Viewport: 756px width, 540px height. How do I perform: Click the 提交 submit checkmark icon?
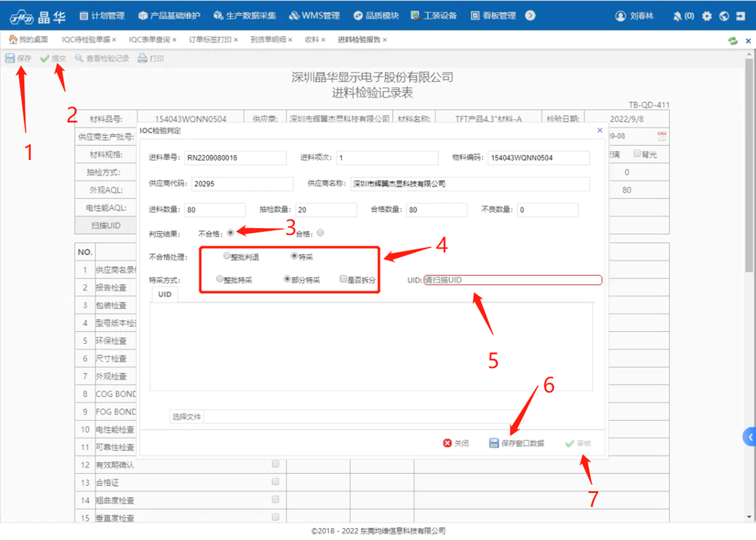click(x=45, y=58)
